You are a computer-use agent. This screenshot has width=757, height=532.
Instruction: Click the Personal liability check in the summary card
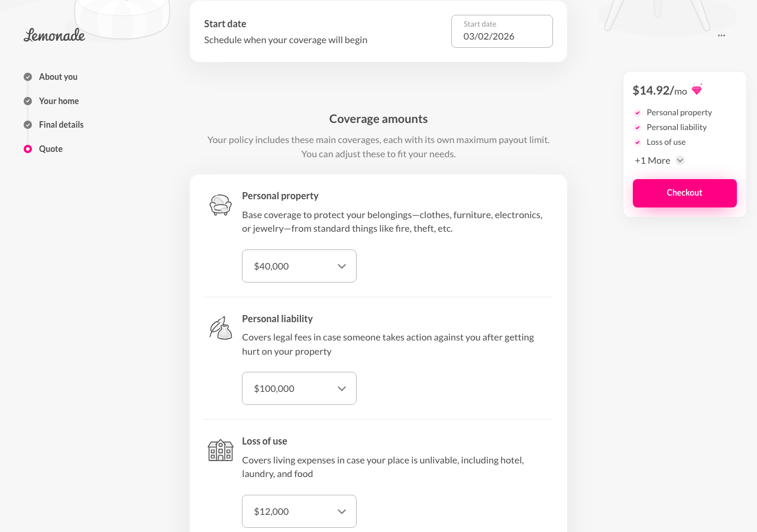click(637, 127)
